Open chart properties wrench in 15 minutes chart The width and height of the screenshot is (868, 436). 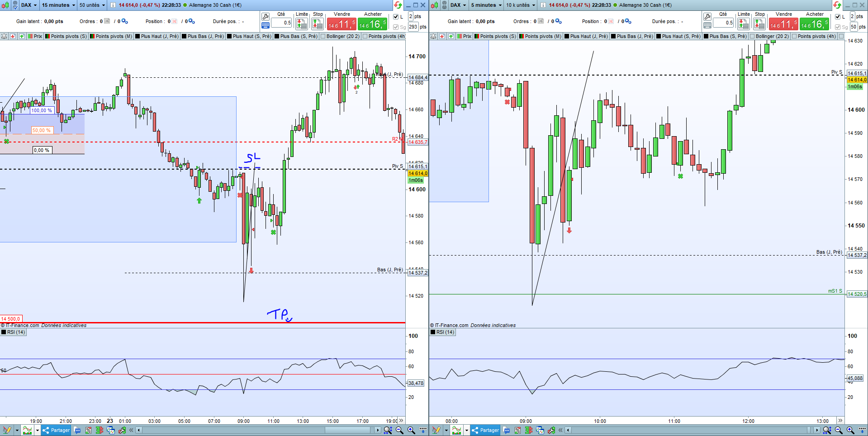[x=122, y=430]
